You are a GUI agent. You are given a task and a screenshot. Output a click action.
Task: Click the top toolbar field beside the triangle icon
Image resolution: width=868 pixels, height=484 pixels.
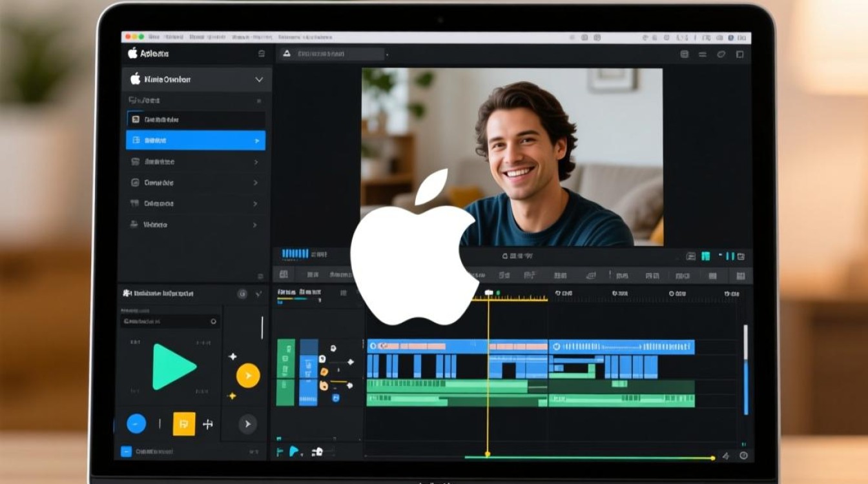[x=340, y=54]
